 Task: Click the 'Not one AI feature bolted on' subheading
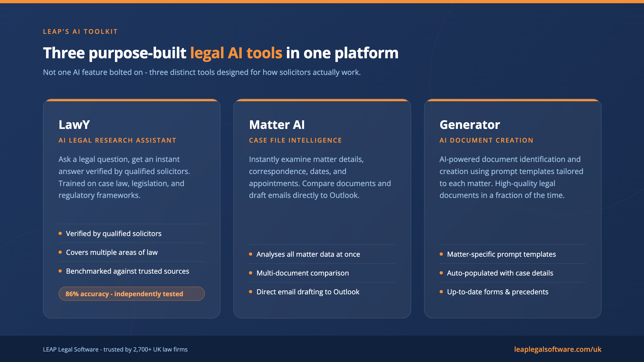pyautogui.click(x=202, y=72)
